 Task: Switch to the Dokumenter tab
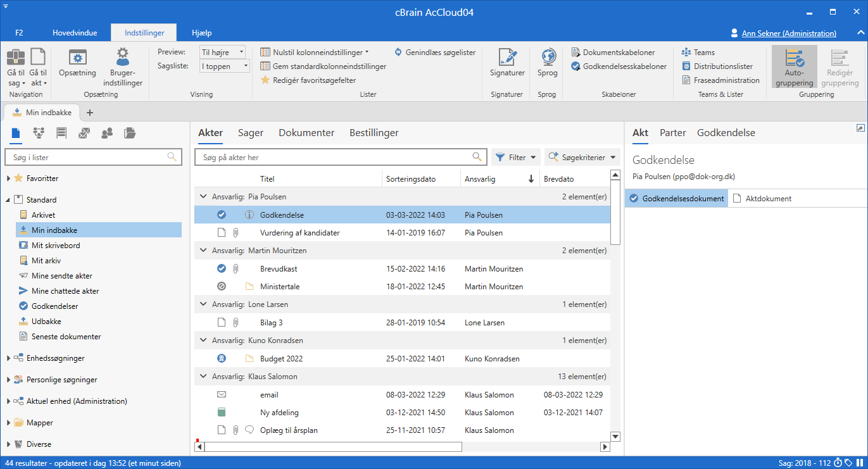[x=306, y=133]
